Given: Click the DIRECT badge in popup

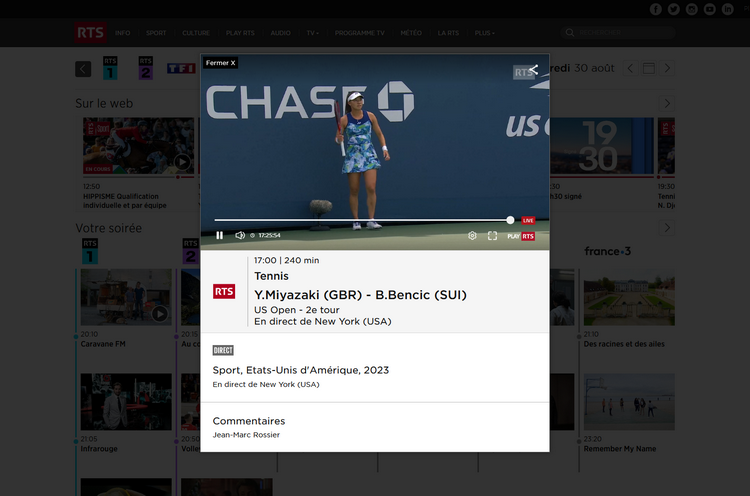Looking at the screenshot, I should pos(223,351).
